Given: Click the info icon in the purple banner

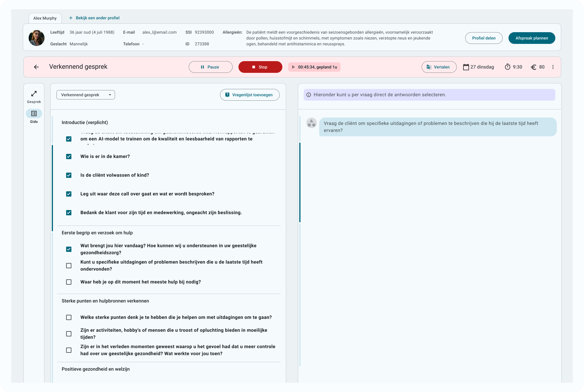Looking at the screenshot, I should pyautogui.click(x=309, y=95).
